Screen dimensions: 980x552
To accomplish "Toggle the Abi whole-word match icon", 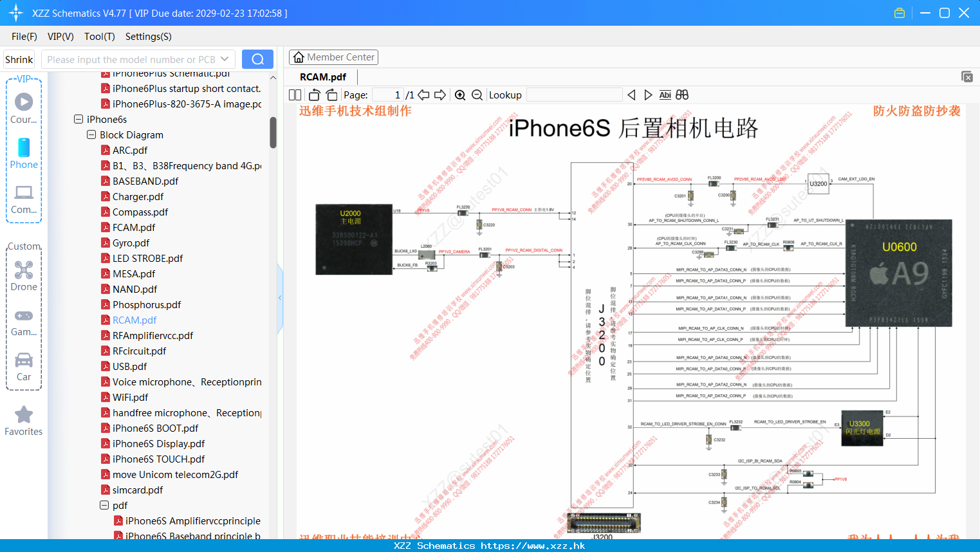I will coord(665,95).
